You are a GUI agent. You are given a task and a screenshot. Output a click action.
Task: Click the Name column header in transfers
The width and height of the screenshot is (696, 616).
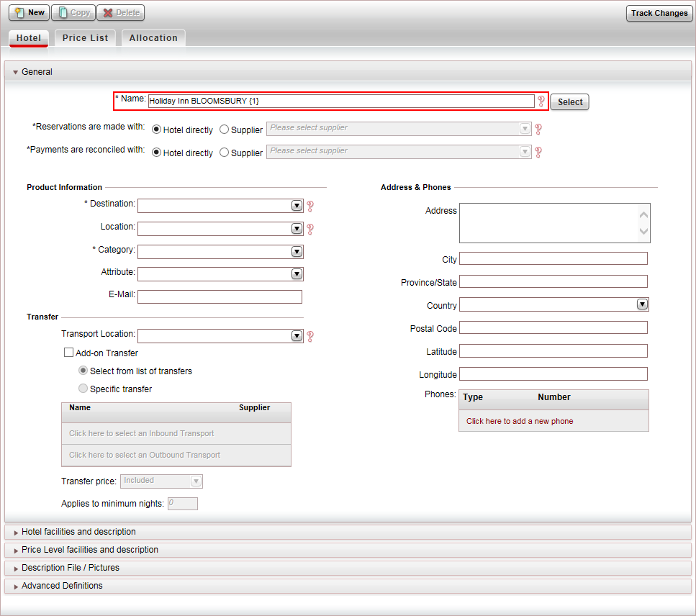click(x=80, y=407)
